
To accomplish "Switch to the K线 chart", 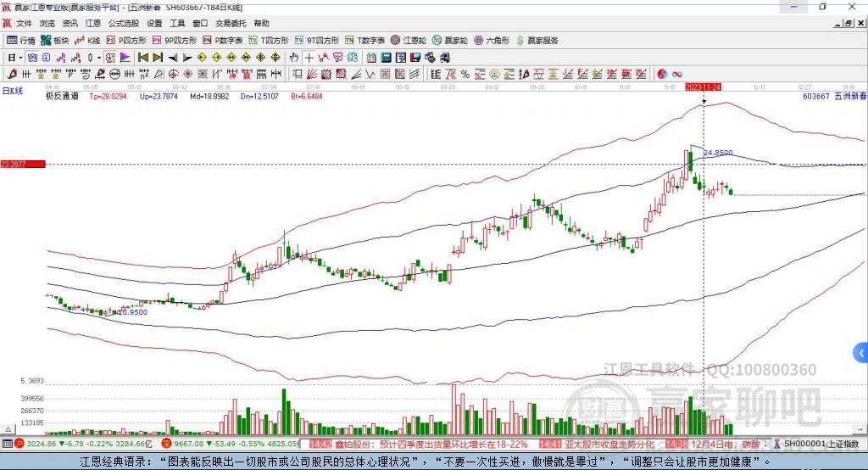I will (87, 41).
